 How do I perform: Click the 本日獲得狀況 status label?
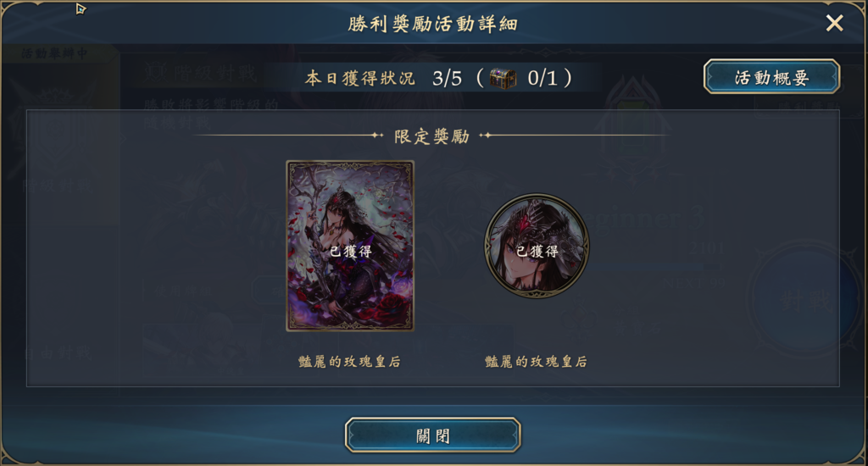click(359, 79)
